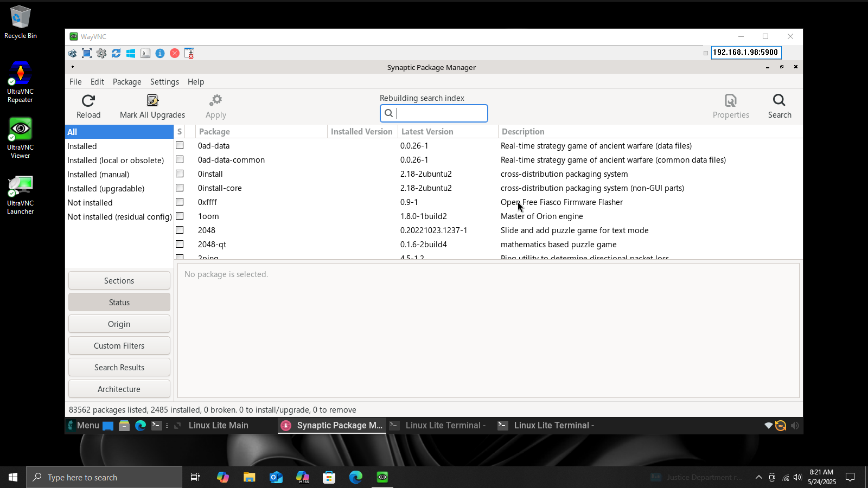The height and width of the screenshot is (488, 868).
Task: Open the UltraVNC Repeater desktop icon
Action: click(20, 82)
